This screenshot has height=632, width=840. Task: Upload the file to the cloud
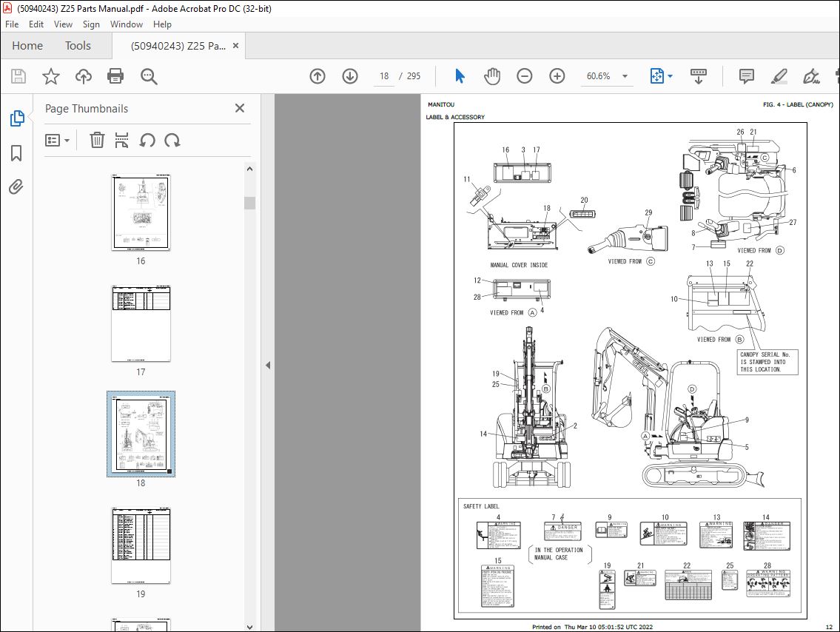coord(83,76)
